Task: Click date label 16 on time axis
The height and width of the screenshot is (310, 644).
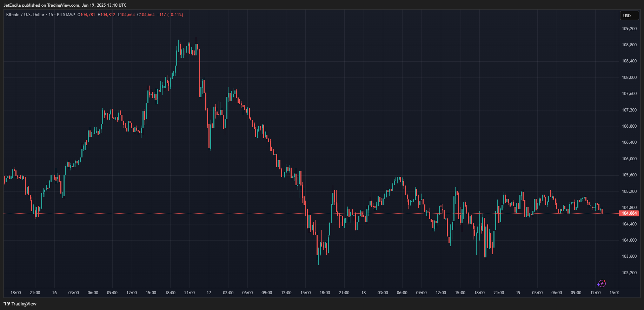Action: tap(54, 293)
